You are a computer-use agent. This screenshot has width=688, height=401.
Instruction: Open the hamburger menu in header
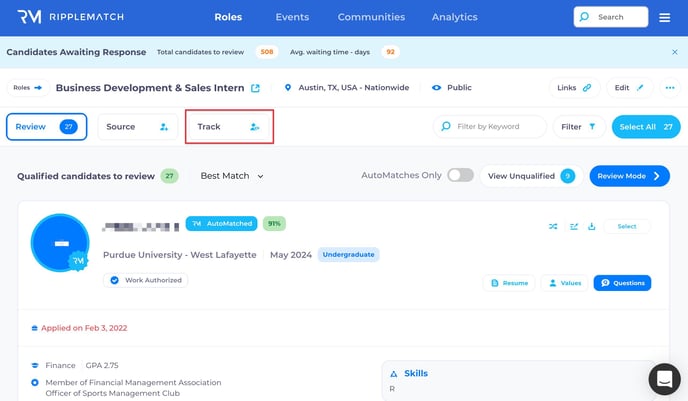(665, 17)
